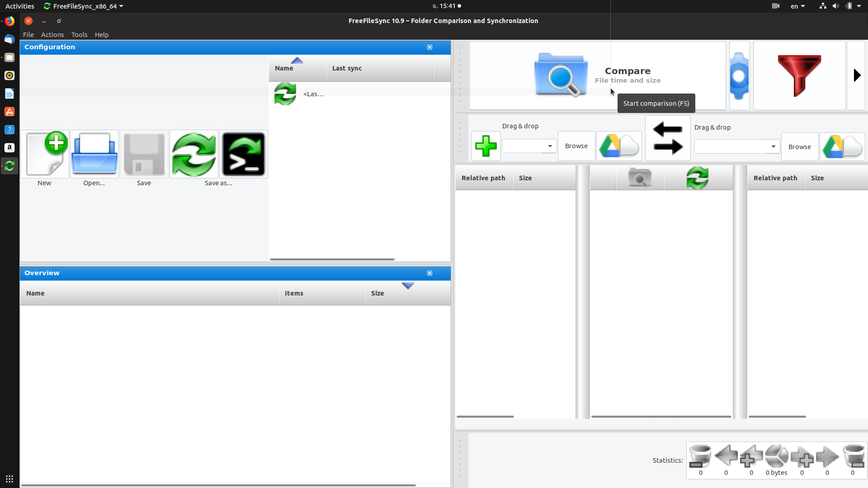Open the FreeFileSync_x86_64 app menu
868x488 pixels.
(84, 6)
